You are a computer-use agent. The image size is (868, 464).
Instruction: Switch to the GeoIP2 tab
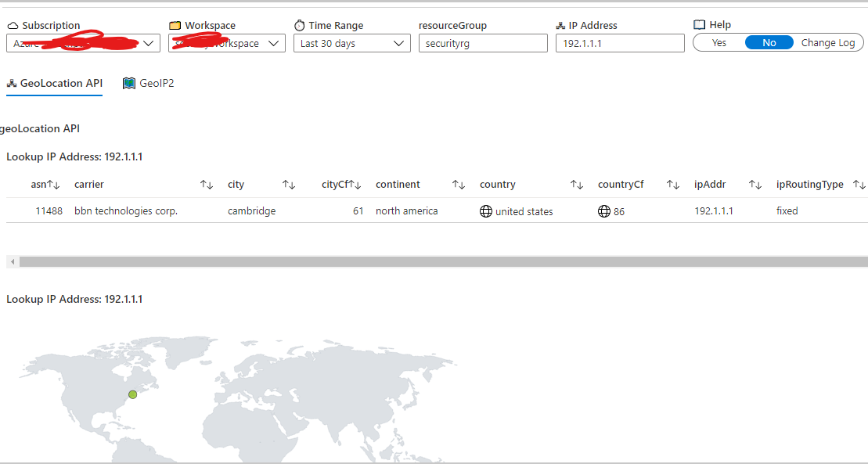point(149,83)
